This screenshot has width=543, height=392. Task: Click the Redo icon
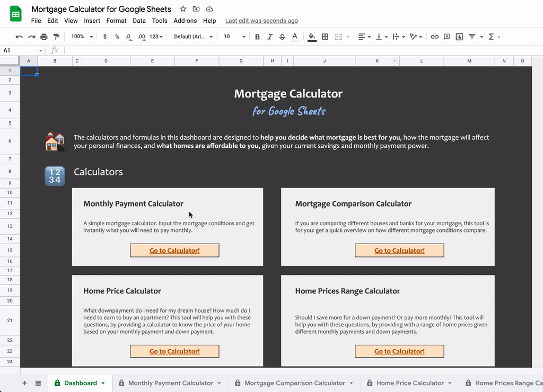click(31, 37)
